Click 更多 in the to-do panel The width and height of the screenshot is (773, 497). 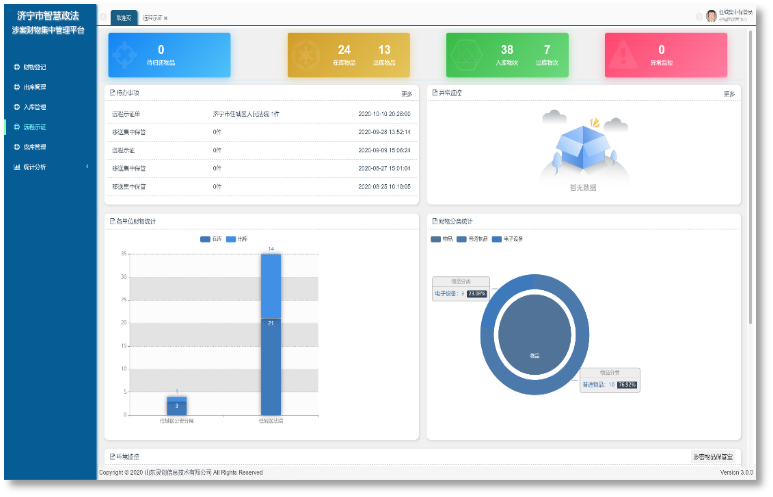tap(407, 94)
